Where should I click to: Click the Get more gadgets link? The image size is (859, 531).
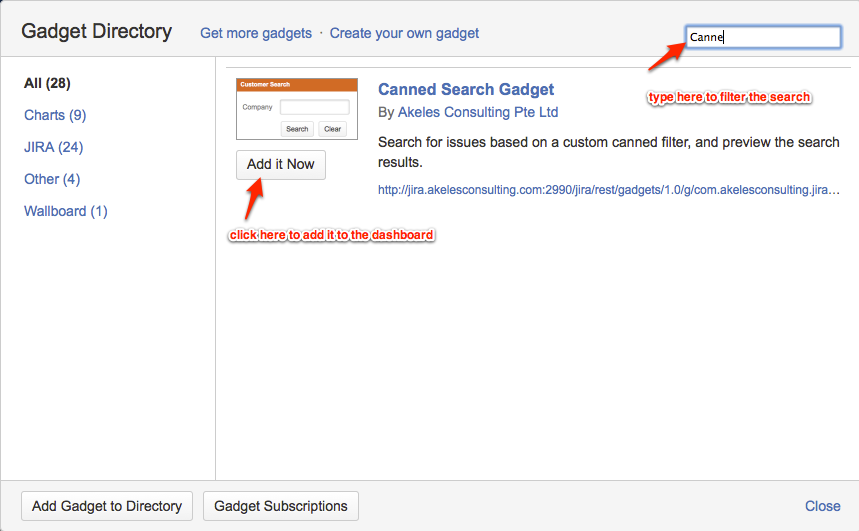coord(256,33)
